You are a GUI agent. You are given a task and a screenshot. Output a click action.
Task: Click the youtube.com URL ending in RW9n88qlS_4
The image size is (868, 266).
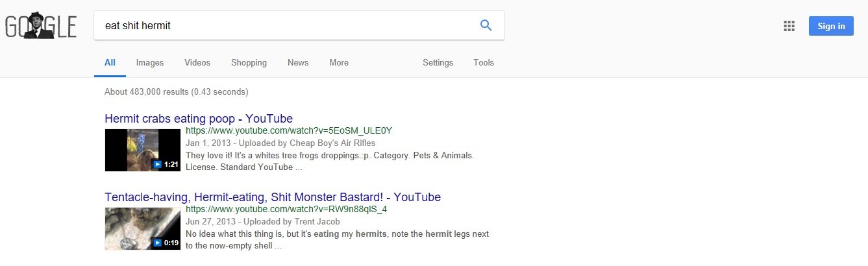pyautogui.click(x=286, y=209)
